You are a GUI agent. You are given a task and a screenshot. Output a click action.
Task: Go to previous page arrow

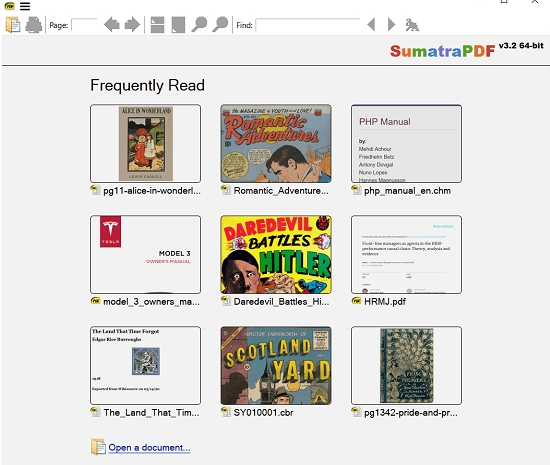click(x=112, y=25)
